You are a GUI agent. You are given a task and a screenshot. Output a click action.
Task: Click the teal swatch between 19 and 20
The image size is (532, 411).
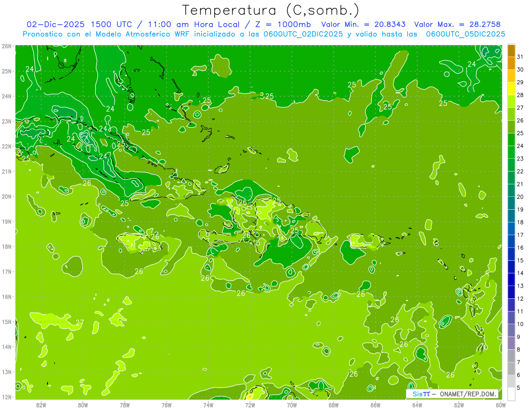click(511, 203)
